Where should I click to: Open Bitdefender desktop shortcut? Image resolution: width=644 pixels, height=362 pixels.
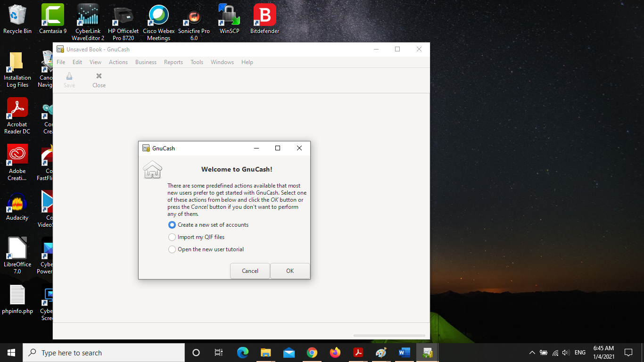tap(264, 19)
